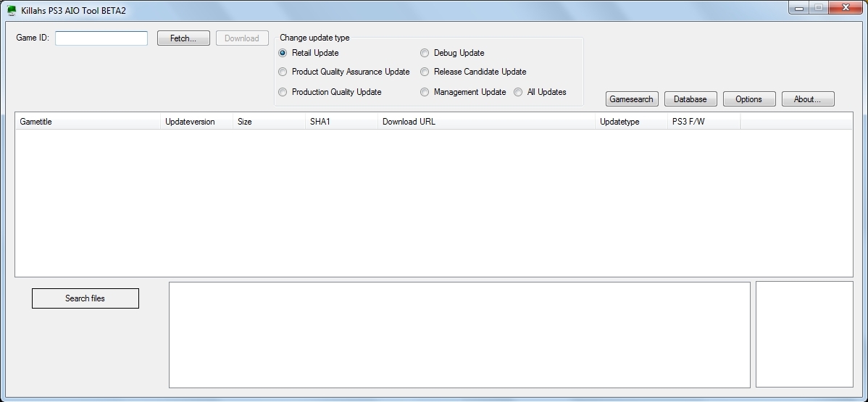This screenshot has width=868, height=402.
Task: Open the Options dialog
Action: [749, 99]
